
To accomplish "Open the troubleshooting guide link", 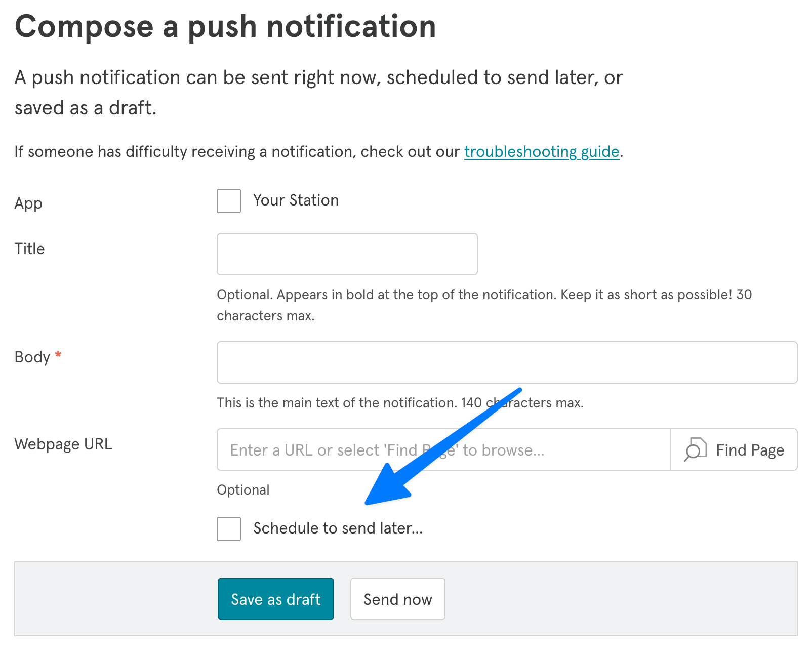I will 541,151.
